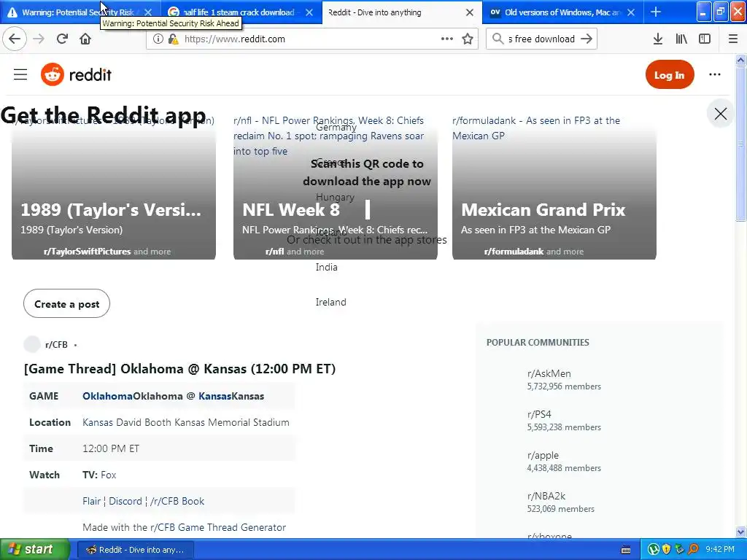Image resolution: width=747 pixels, height=560 pixels.
Task: Open r/TaylorSwiftPictures link on first card
Action: tap(88, 252)
